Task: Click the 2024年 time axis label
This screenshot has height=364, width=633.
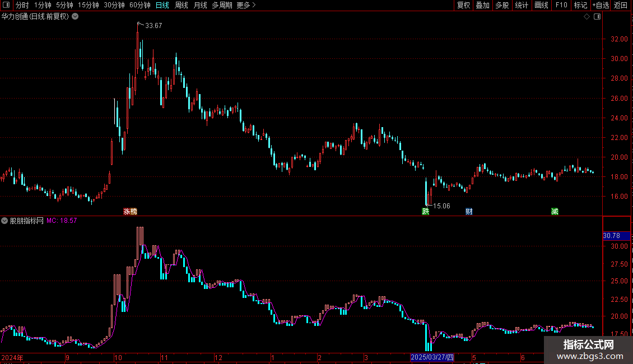Action: click(12, 357)
